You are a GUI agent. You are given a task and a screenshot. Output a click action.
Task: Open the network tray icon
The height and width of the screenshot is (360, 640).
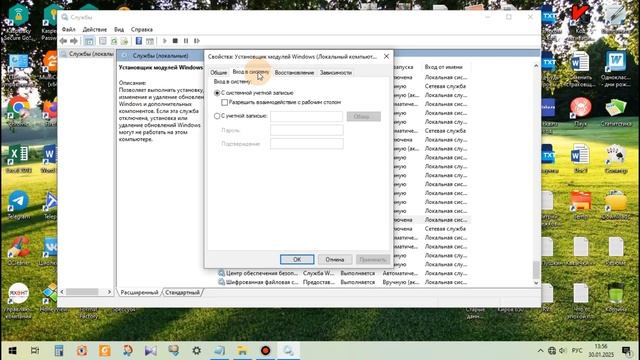tap(552, 351)
